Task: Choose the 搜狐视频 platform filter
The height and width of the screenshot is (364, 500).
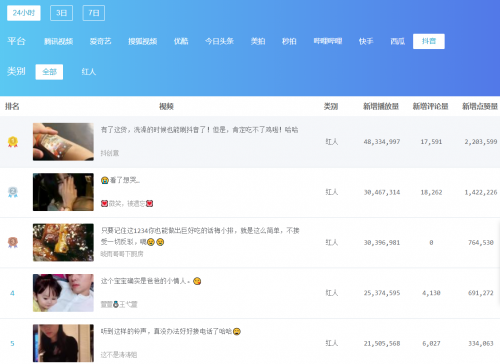Action: click(x=143, y=41)
